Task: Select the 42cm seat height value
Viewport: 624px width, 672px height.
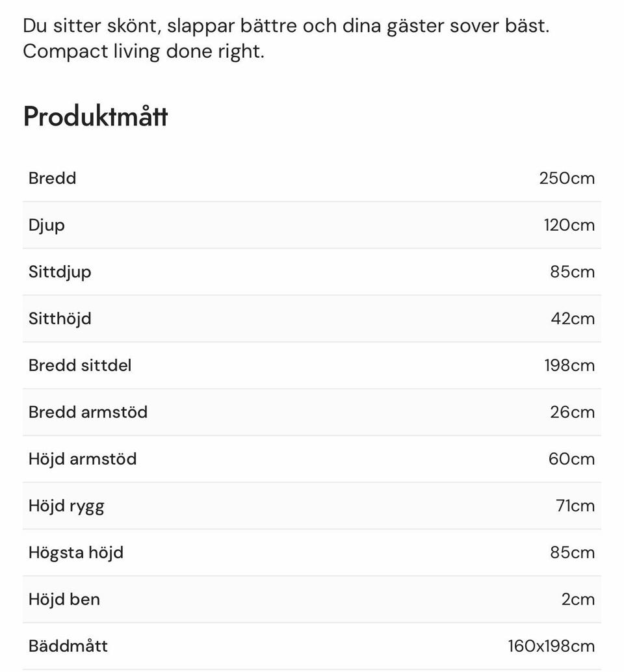Action: (x=572, y=318)
